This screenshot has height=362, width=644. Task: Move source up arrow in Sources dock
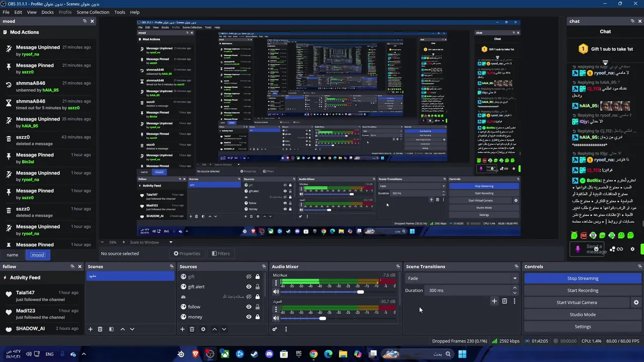[214, 329]
